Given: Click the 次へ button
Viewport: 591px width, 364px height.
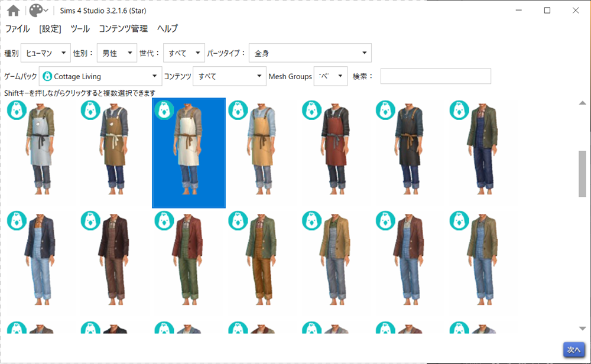Looking at the screenshot, I should click(574, 350).
